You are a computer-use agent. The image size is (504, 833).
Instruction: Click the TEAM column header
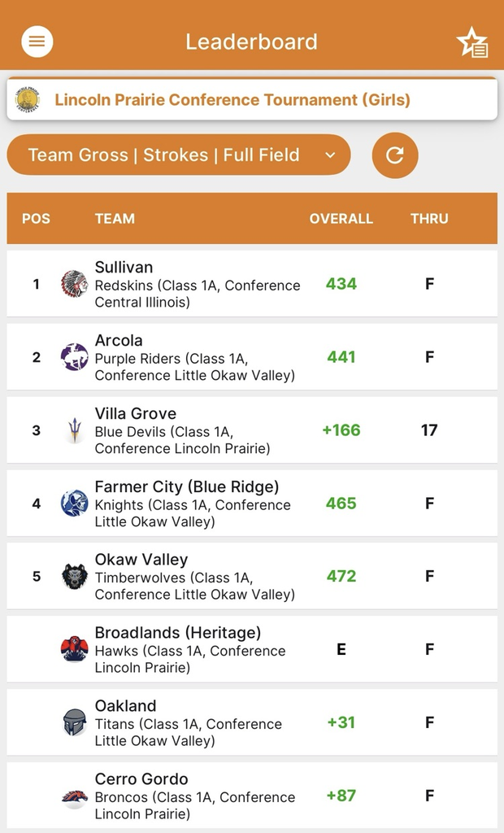click(115, 219)
